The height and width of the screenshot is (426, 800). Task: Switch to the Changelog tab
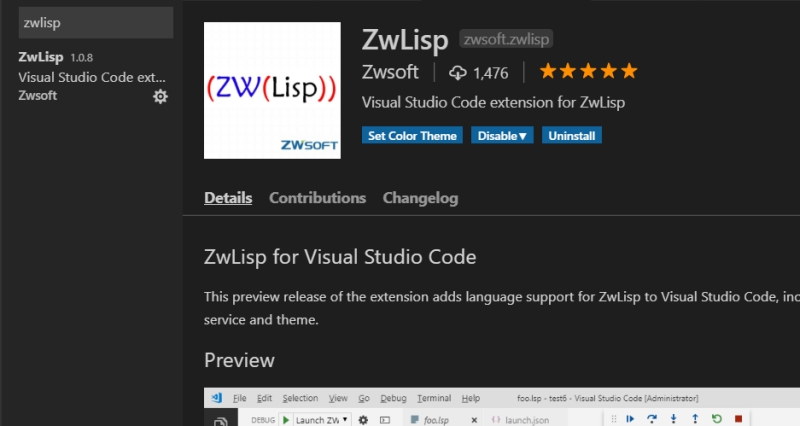pyautogui.click(x=420, y=198)
